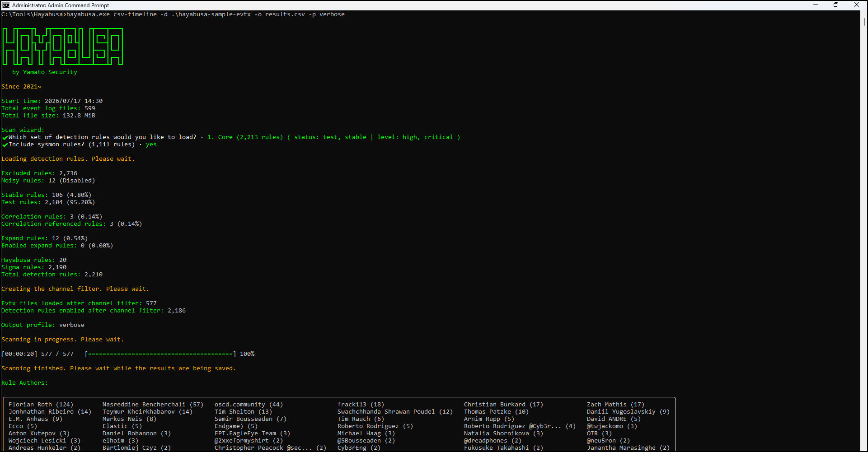Screen dimensions: 868x452
Task: Click 'Creating the channel filter. Please wait.' message
Action: (x=75, y=289)
